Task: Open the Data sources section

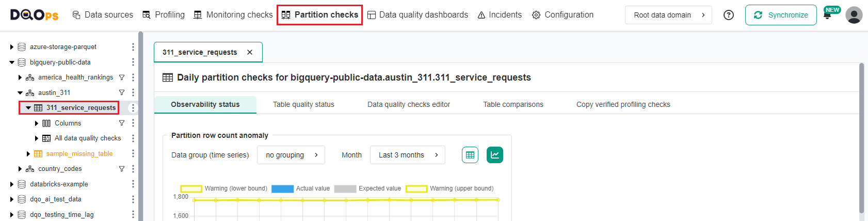Action: click(103, 15)
